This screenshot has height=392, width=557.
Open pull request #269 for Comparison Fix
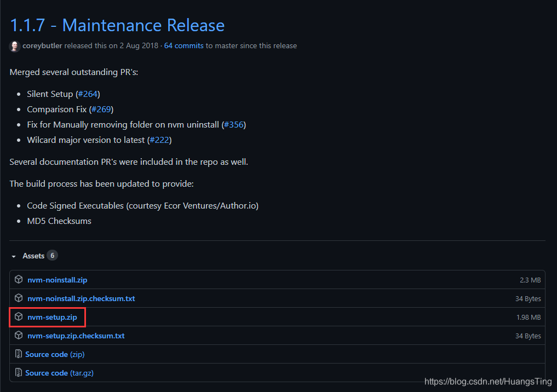pyautogui.click(x=101, y=109)
